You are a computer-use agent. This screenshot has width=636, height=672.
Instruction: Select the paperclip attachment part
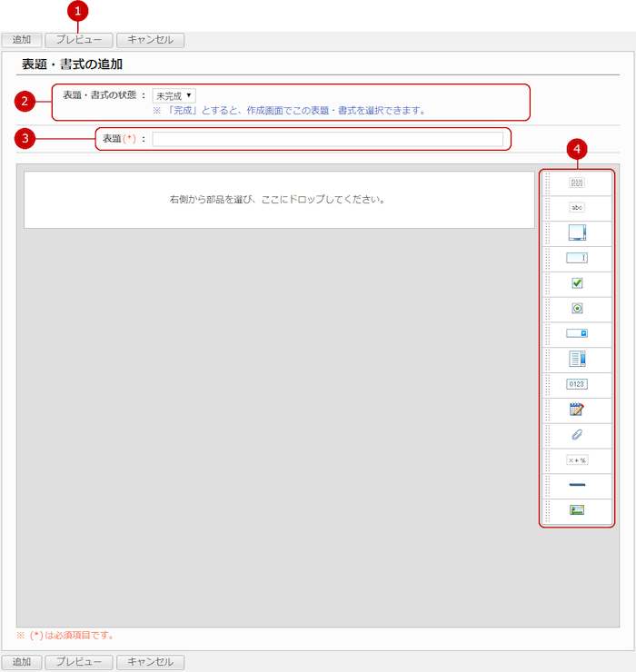pos(577,434)
